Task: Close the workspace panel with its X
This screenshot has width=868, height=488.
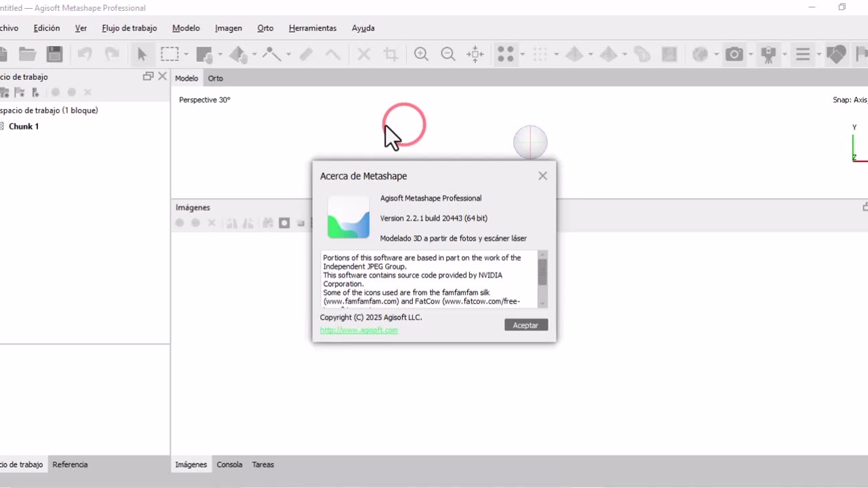Action: click(162, 77)
